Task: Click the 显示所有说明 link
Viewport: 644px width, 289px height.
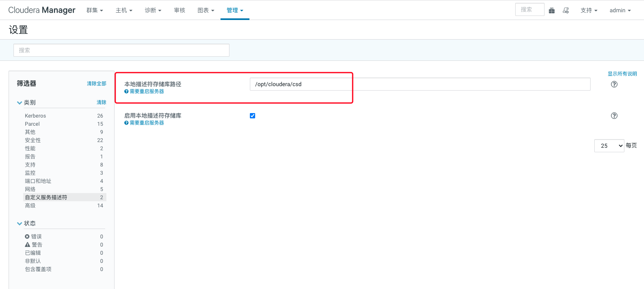Action: (x=622, y=74)
